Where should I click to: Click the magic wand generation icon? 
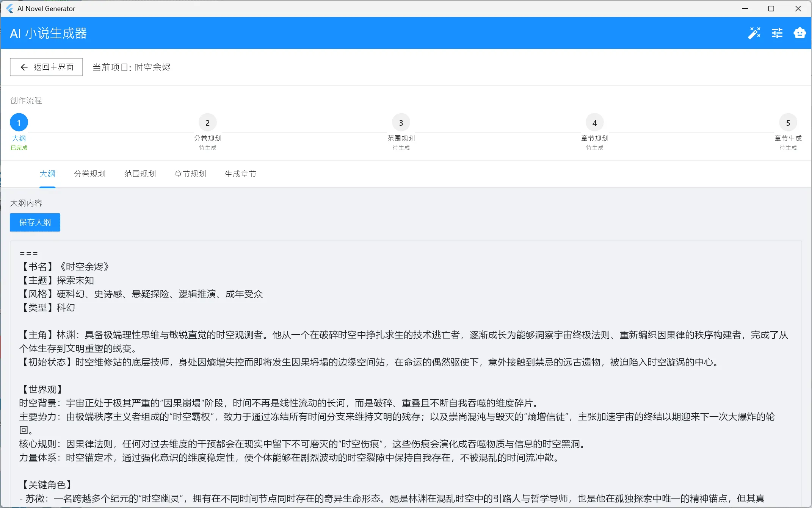click(754, 33)
